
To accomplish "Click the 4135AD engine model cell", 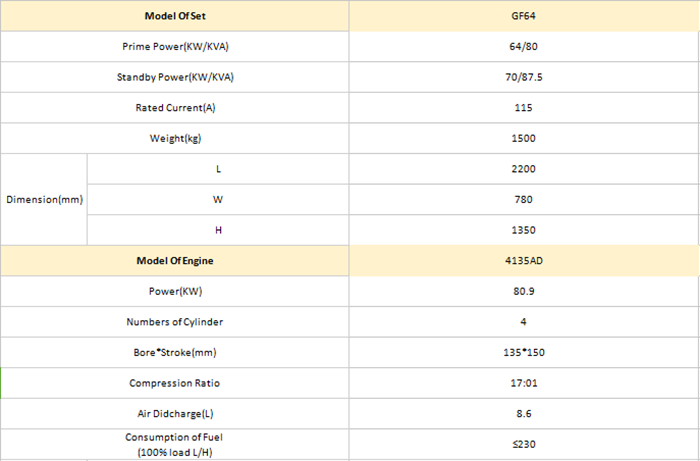I will 524,261.
